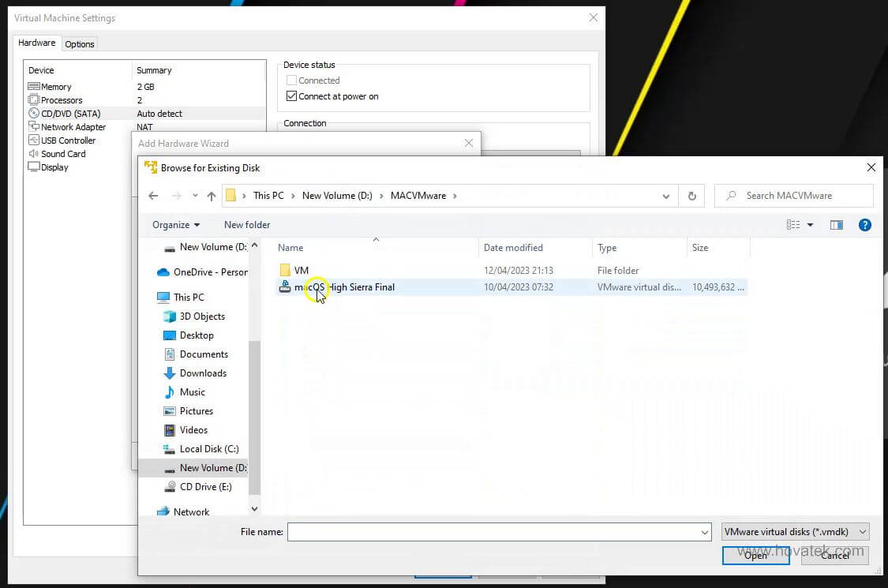This screenshot has width=888, height=588.
Task: Uncheck Connect at power on
Action: (291, 96)
